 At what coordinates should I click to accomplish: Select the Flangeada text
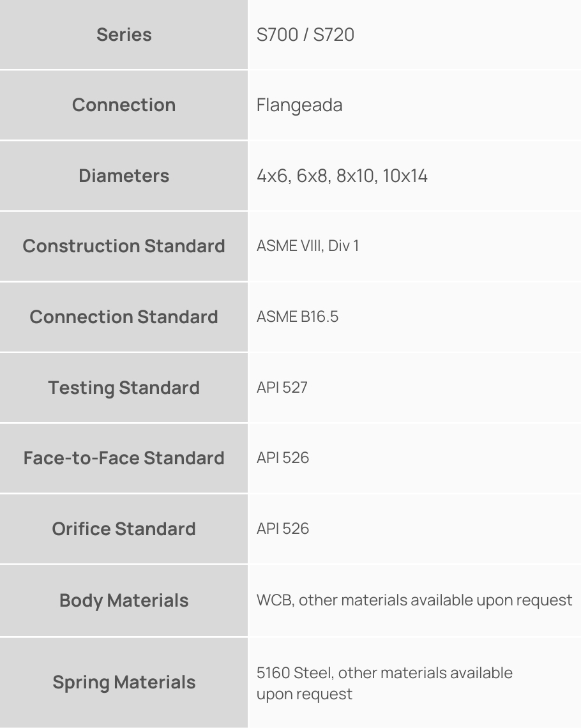299,105
